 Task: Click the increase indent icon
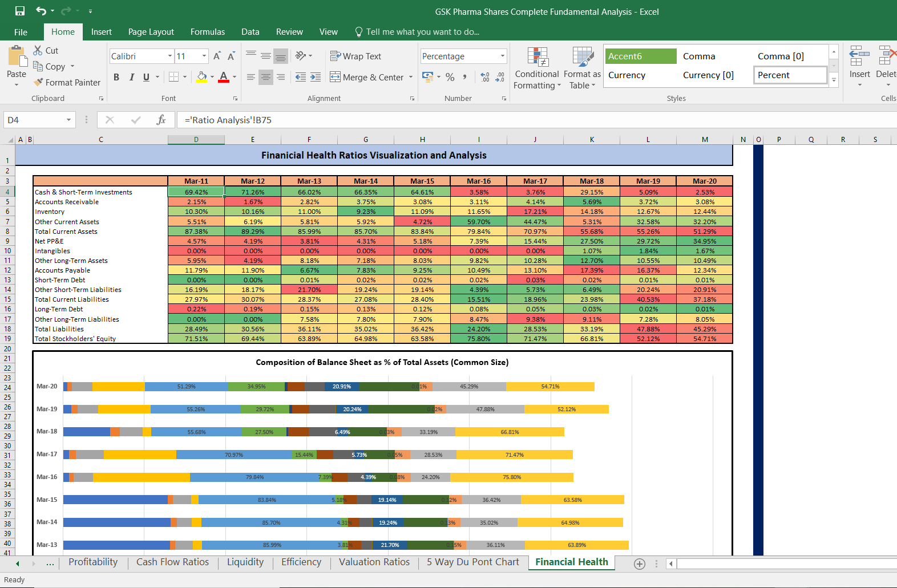(x=316, y=77)
